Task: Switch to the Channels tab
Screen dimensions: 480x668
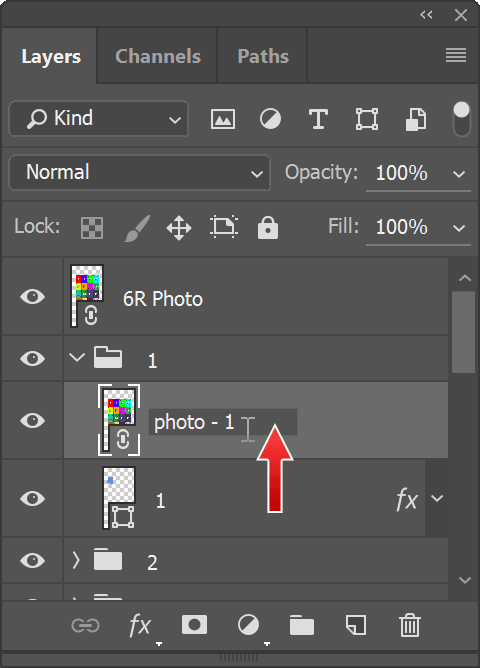Action: click(158, 56)
